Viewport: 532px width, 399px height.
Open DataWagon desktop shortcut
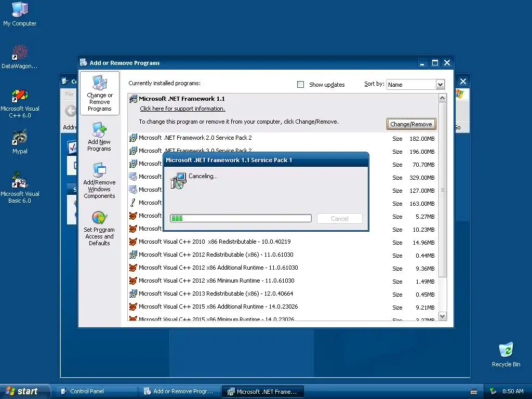click(20, 56)
